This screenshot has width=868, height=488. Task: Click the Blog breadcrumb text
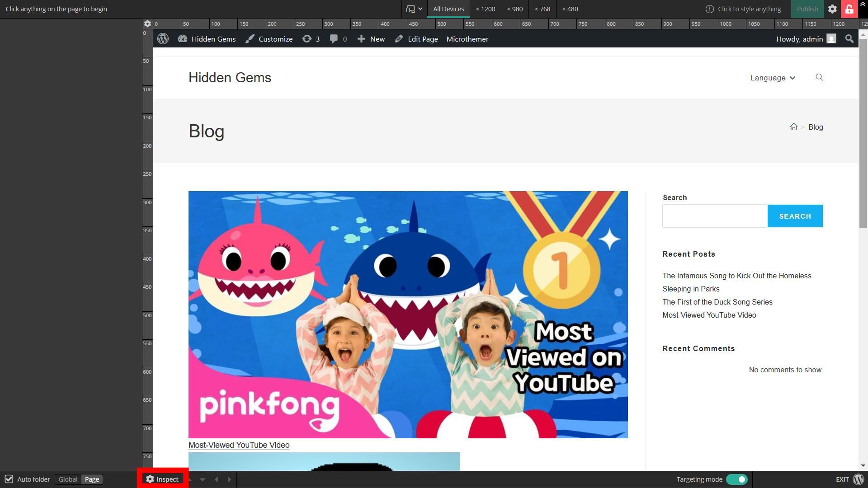[x=816, y=127]
